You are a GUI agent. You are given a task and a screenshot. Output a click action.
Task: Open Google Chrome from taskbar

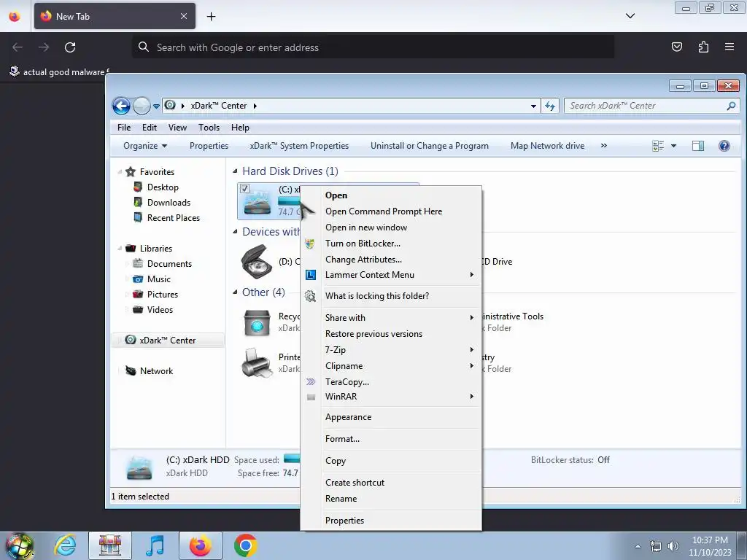245,545
